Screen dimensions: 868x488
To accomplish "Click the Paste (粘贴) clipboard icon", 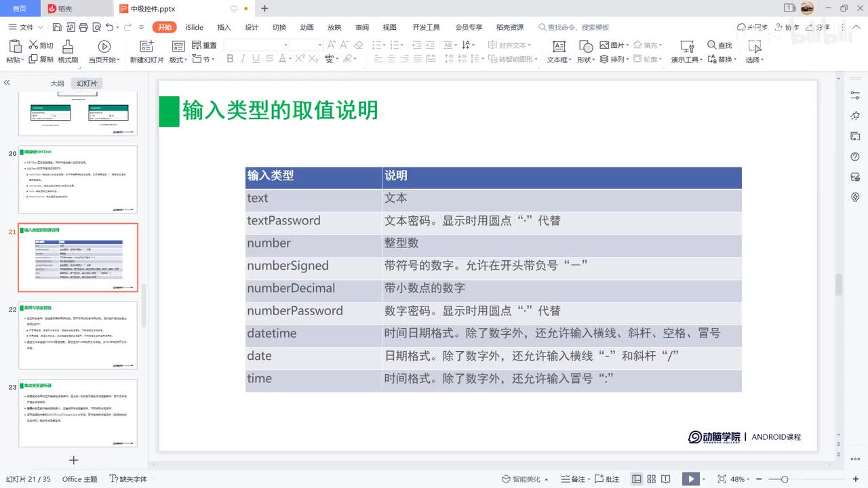I will 16,45.
